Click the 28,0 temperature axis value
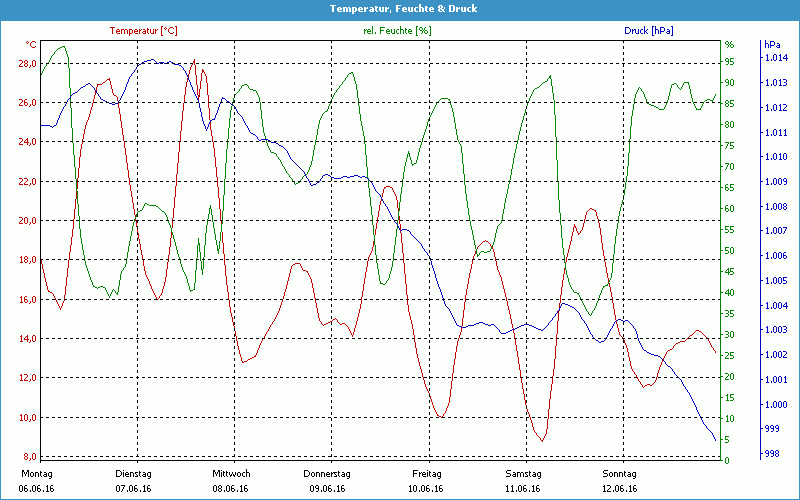 click(x=28, y=64)
